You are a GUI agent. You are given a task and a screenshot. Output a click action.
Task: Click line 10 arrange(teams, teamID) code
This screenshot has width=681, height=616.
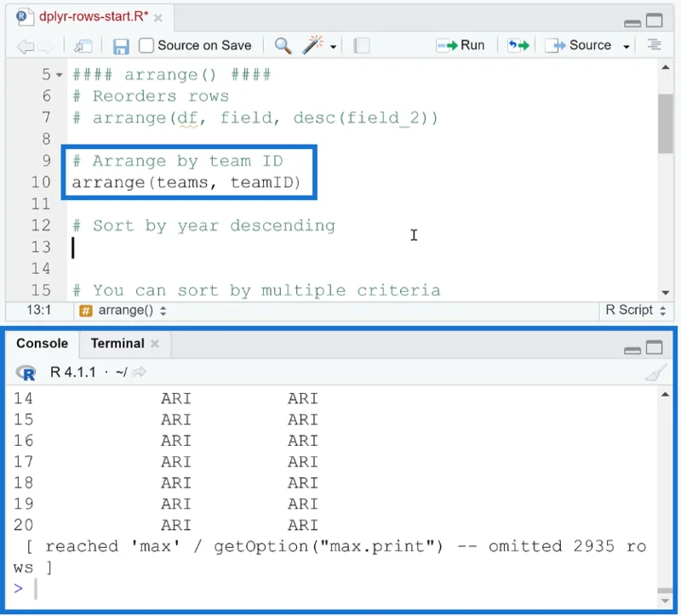(x=186, y=182)
